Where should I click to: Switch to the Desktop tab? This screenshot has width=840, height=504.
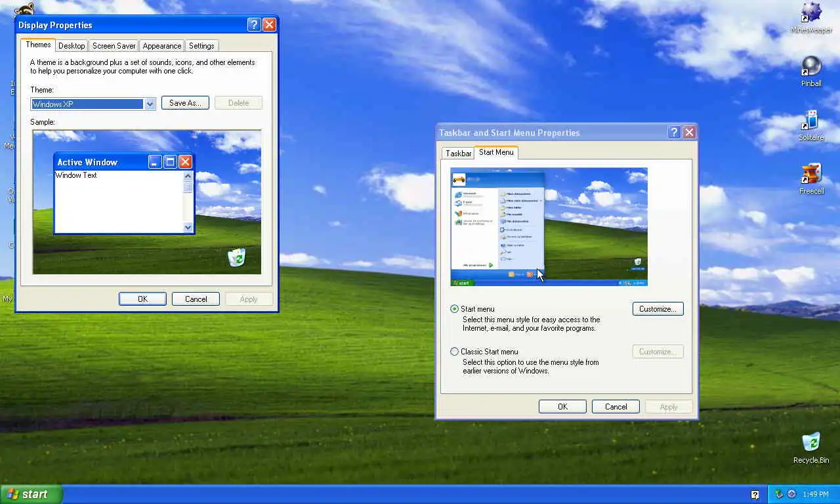click(x=72, y=46)
